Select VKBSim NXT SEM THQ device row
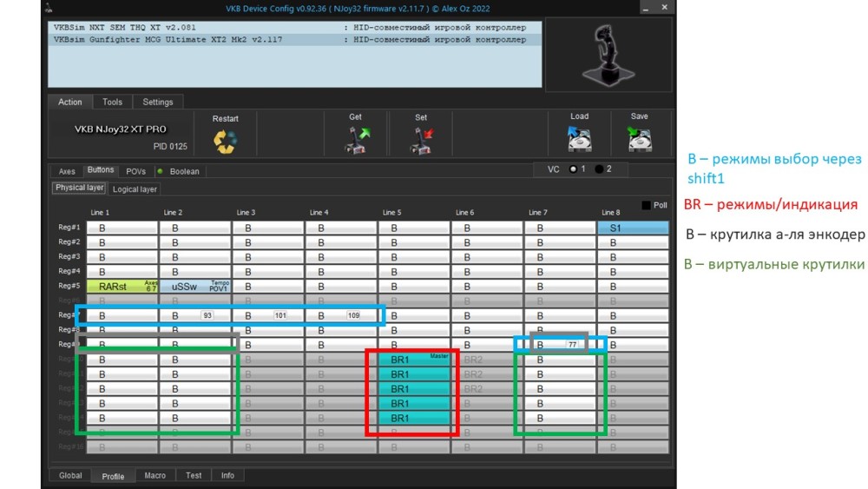Screen dimensions: 868x489 294,27
